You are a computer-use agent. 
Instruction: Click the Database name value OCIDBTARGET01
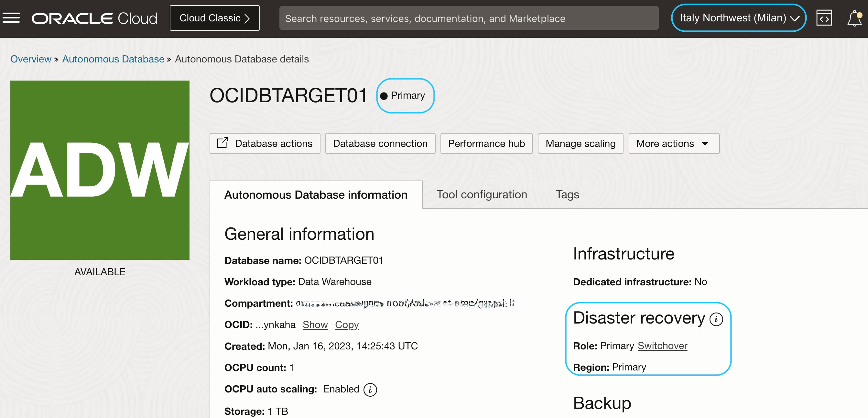[x=344, y=260]
